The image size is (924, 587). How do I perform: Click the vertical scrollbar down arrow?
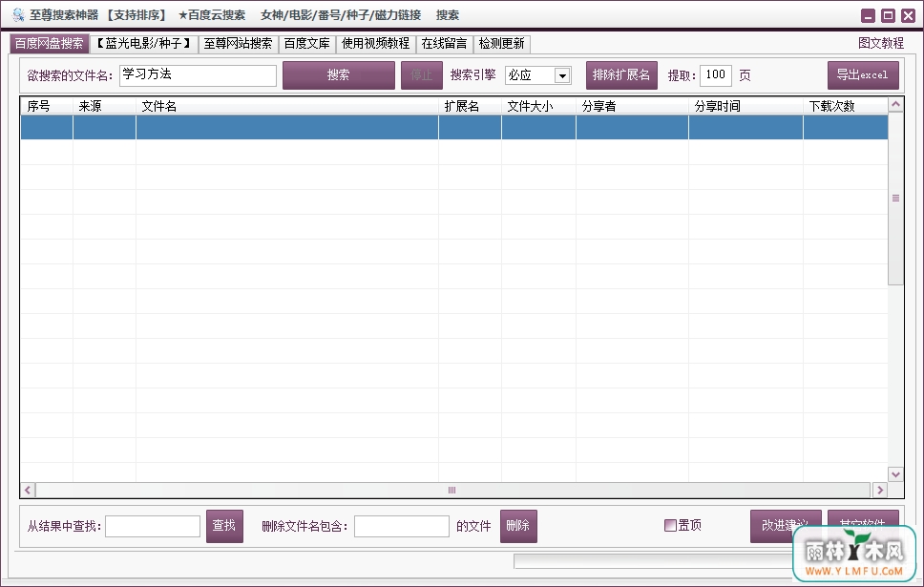point(895,474)
